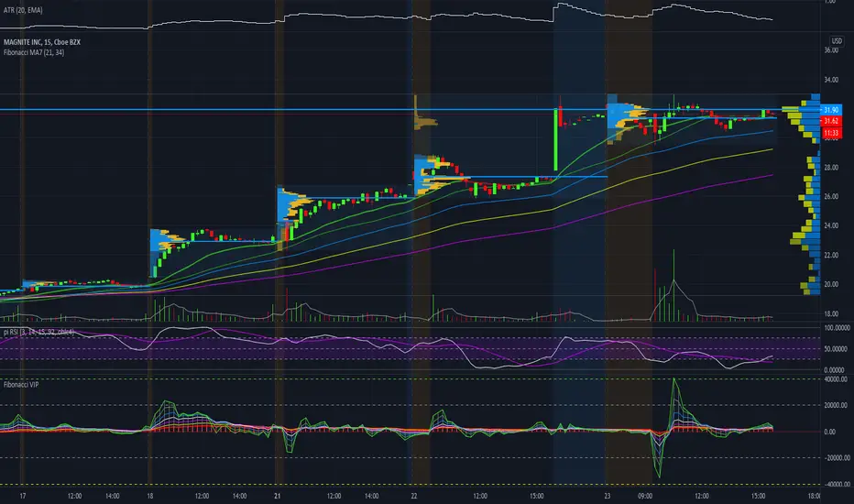This screenshot has height=504, width=854.
Task: Click the 09:00 time axis label
Action: point(645,497)
